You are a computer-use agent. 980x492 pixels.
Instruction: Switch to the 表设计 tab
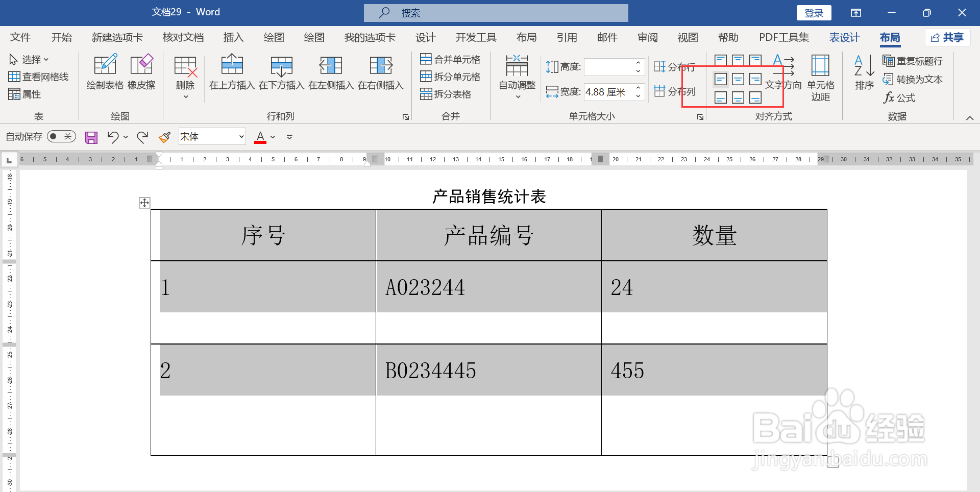click(x=844, y=37)
